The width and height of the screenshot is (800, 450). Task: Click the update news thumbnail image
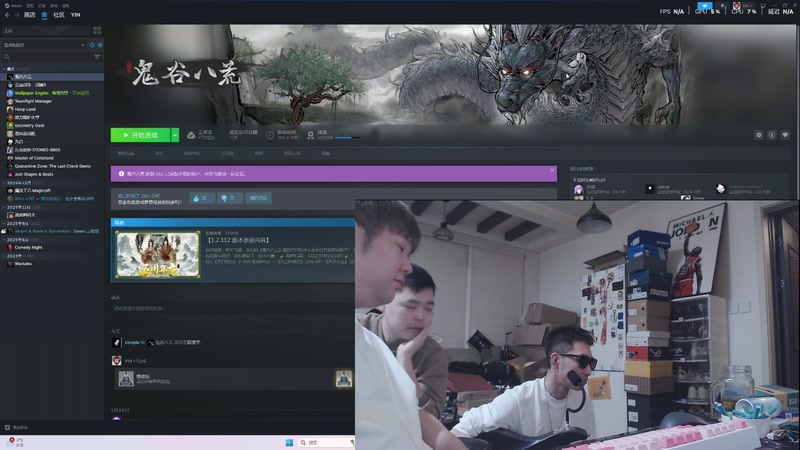click(x=158, y=255)
